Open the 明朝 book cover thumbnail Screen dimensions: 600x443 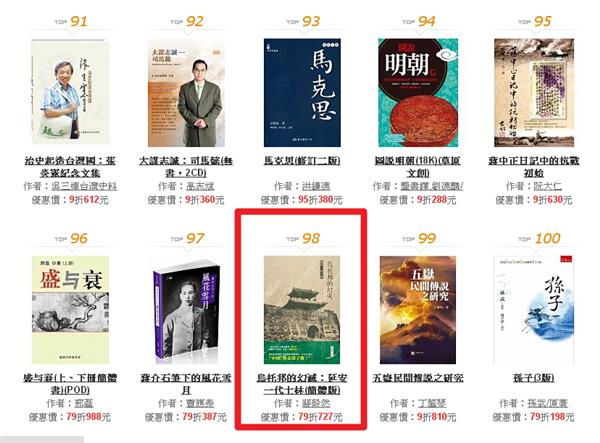418,93
